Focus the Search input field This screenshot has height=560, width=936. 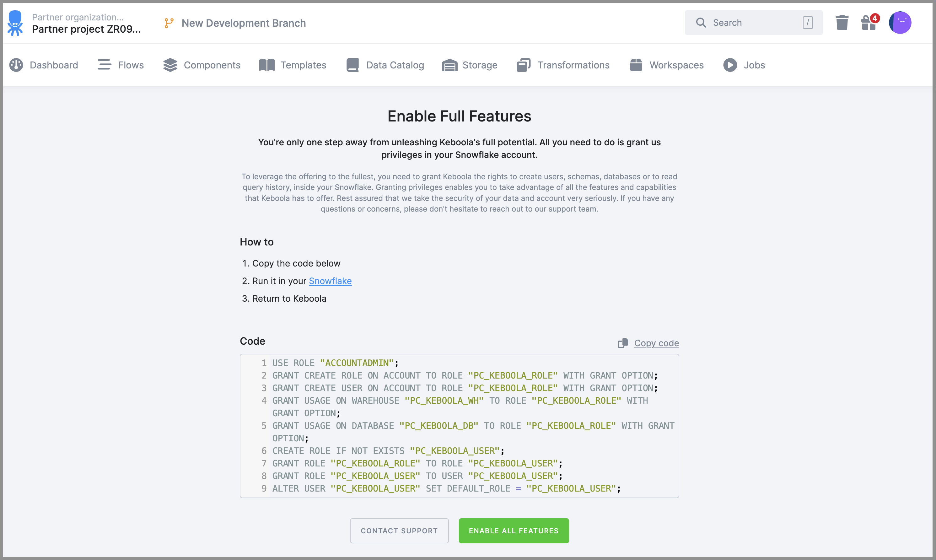[754, 23]
